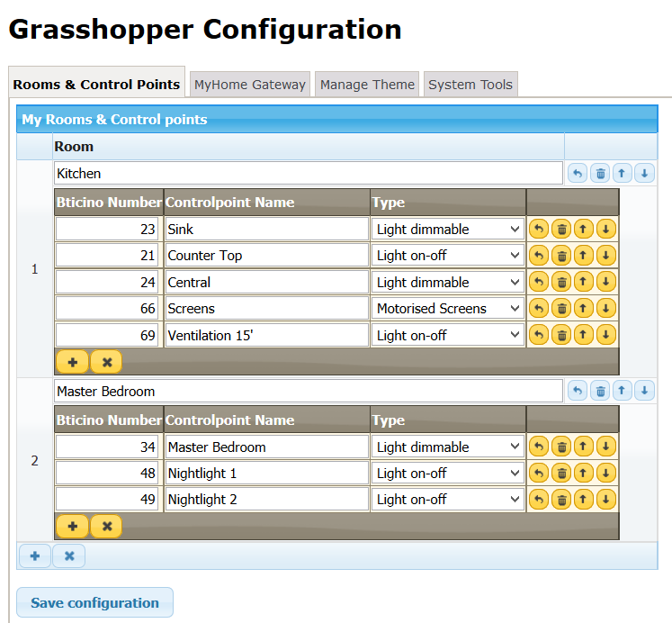Image resolution: width=672 pixels, height=623 pixels.
Task: Edit Bticino Number field containing 23
Action: (107, 229)
